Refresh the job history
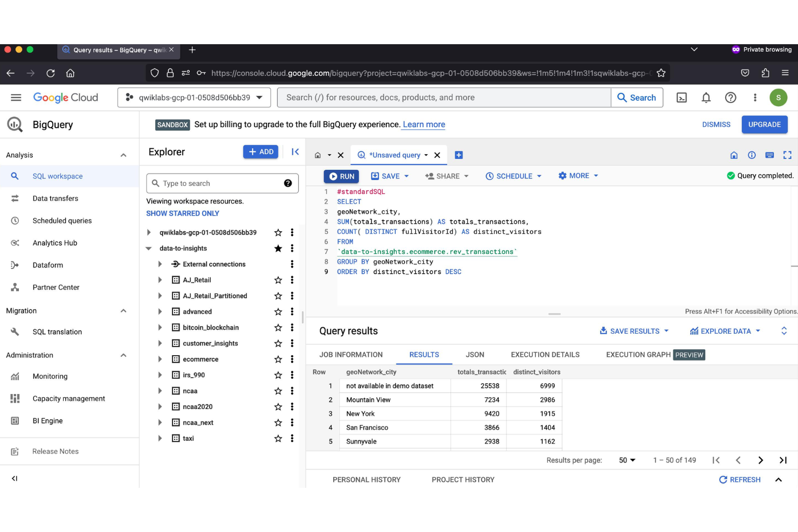 (x=740, y=480)
